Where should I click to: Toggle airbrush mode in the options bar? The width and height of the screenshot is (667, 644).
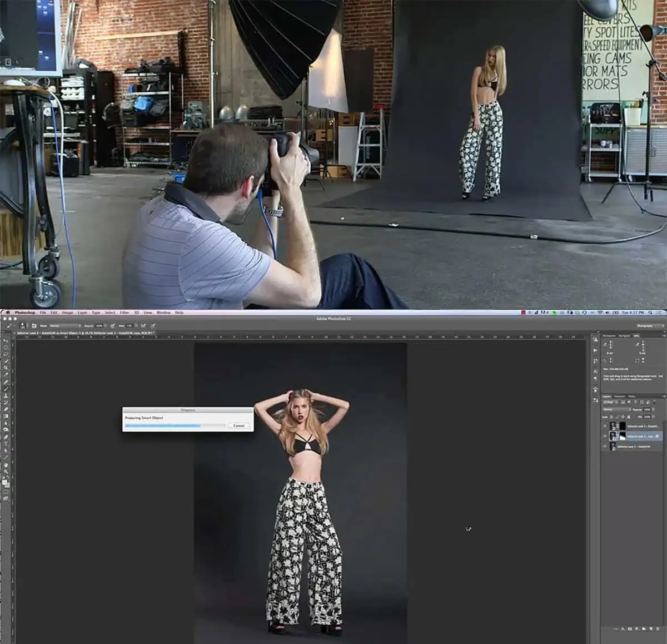coord(143,325)
